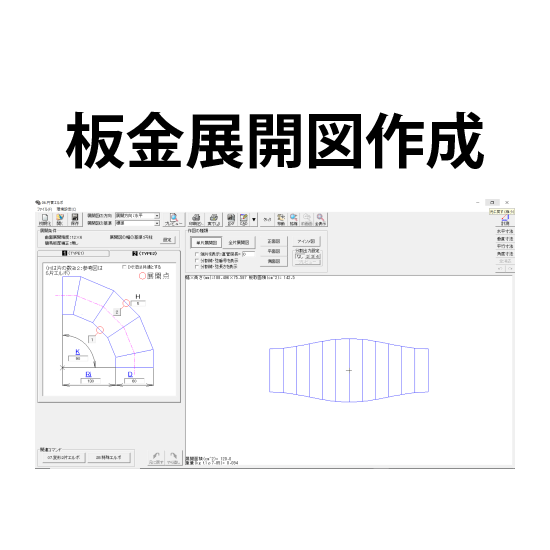The image size is (550, 550).
Task: Click the Save (保存) floppy disk icon
Action: click(75, 219)
